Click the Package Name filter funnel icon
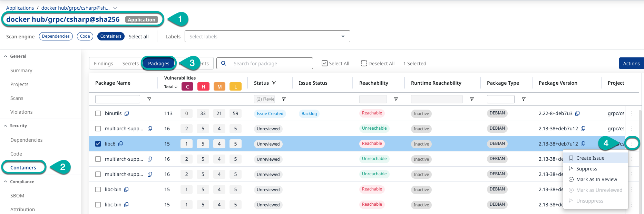The height and width of the screenshot is (214, 644). (x=149, y=99)
